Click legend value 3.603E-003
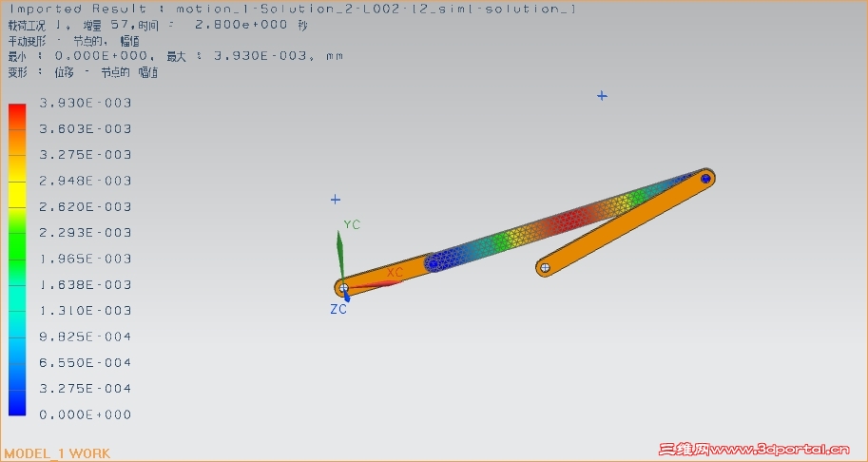 [x=86, y=129]
